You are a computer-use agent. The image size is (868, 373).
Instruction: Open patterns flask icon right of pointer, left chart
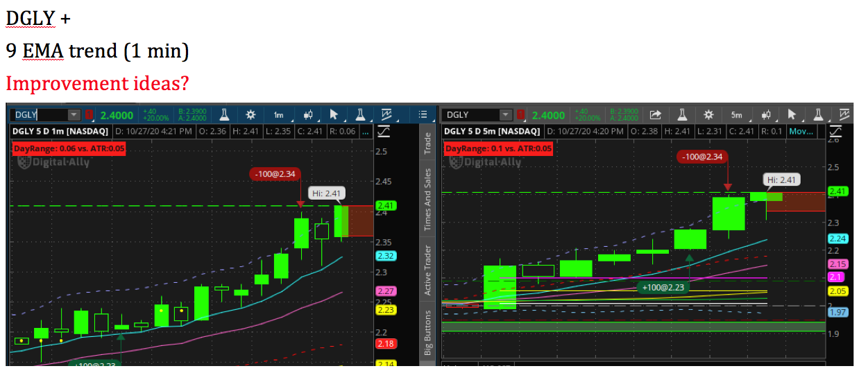(360, 115)
